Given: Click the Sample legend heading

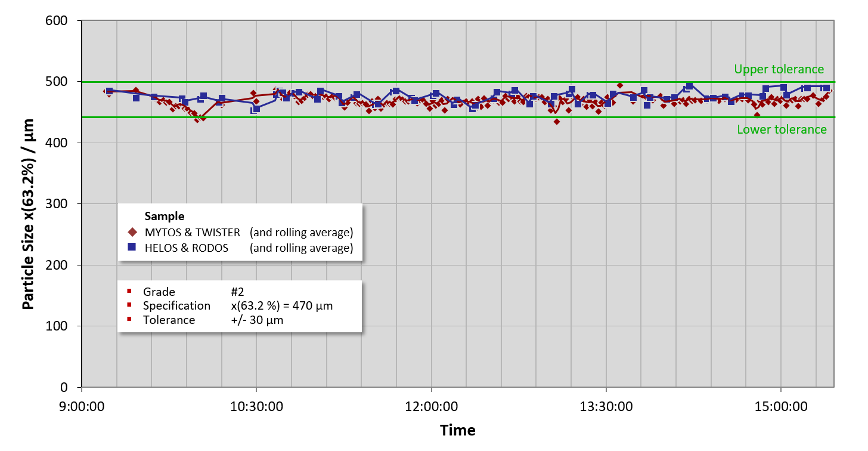Looking at the screenshot, I should 165,216.
